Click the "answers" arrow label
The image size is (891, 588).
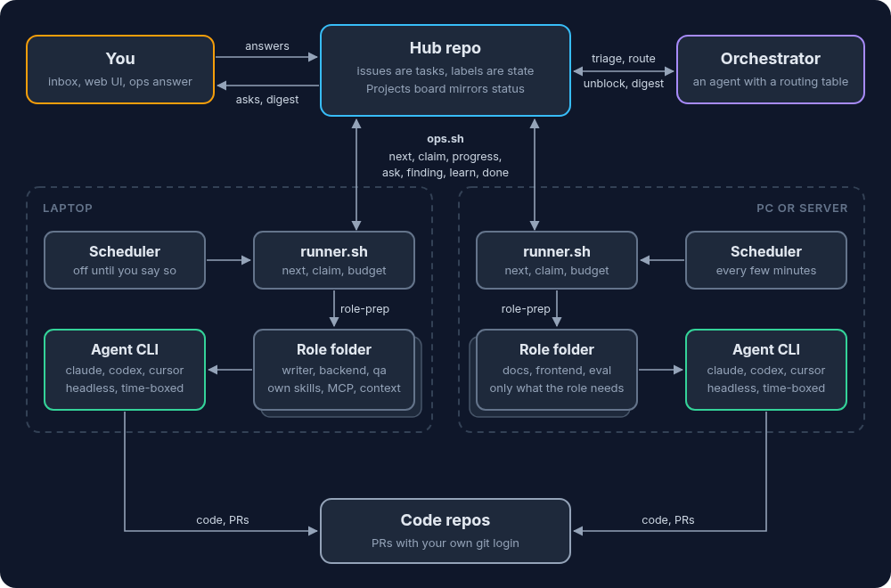pyautogui.click(x=267, y=46)
